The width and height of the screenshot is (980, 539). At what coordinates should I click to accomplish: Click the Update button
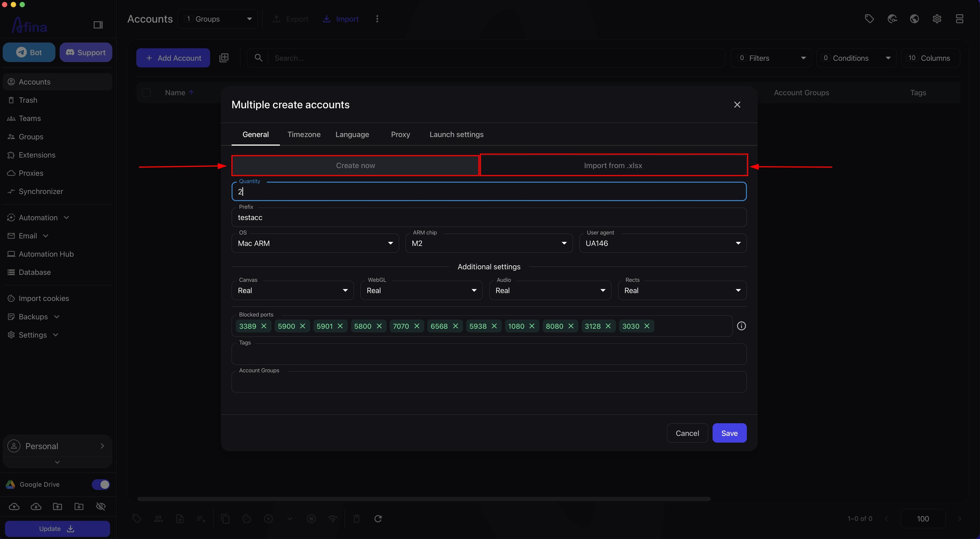pos(57,529)
